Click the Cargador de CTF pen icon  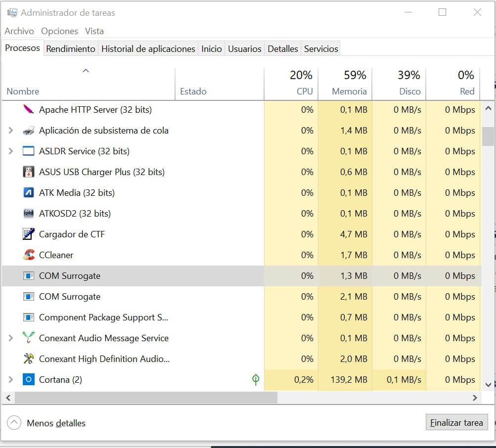click(x=29, y=234)
